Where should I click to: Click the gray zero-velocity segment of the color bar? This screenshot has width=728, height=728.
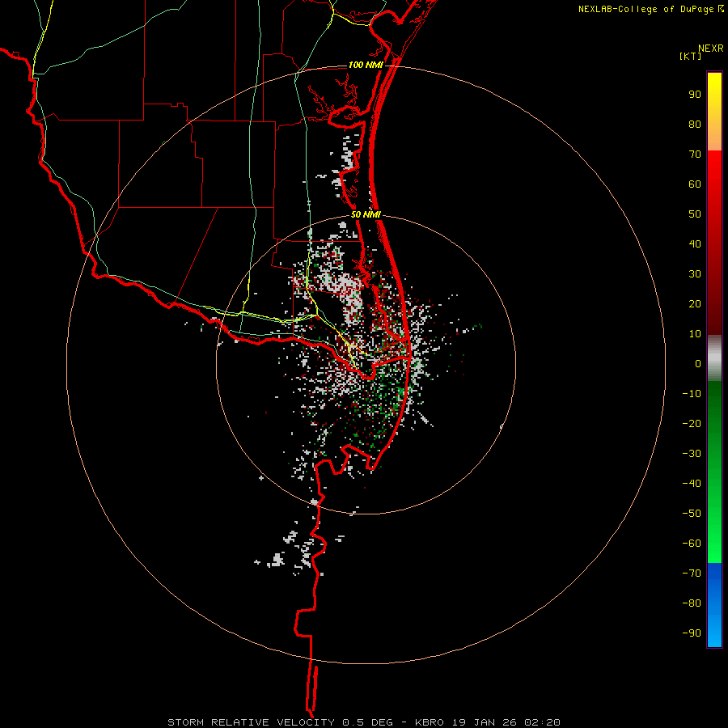point(714,358)
